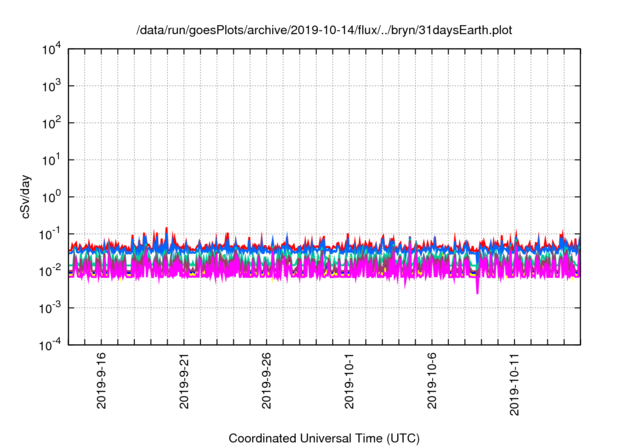Screen dimensions: 640x448
Task: Click the 10^-4 y-axis tick label
Action: tap(50, 345)
